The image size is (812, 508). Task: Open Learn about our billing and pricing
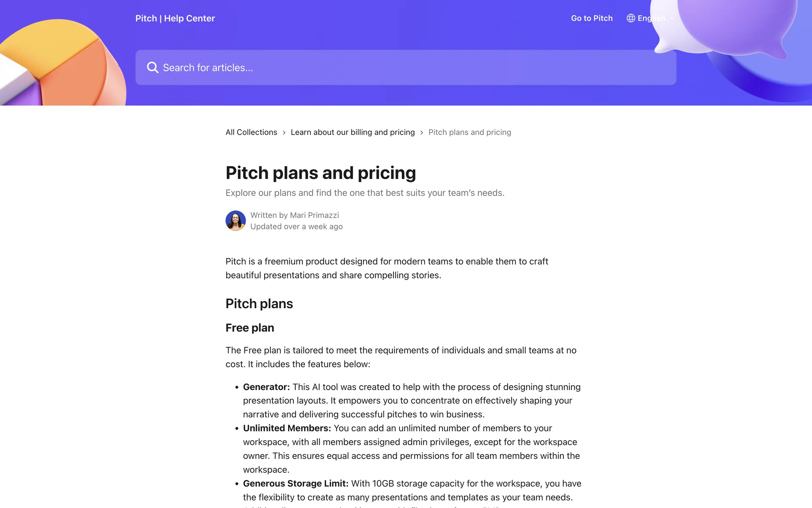click(x=353, y=132)
